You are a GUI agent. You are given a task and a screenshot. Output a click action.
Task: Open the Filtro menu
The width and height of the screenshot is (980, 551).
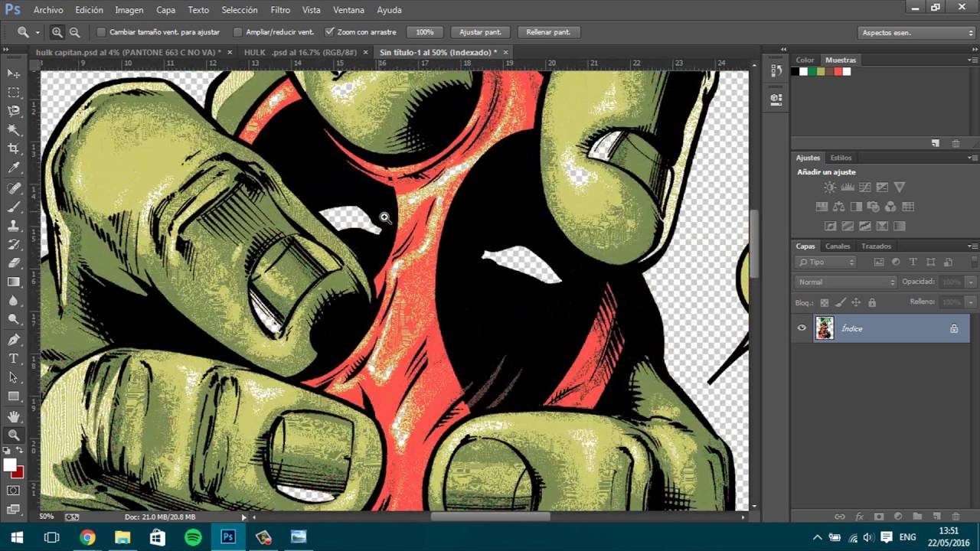click(280, 10)
